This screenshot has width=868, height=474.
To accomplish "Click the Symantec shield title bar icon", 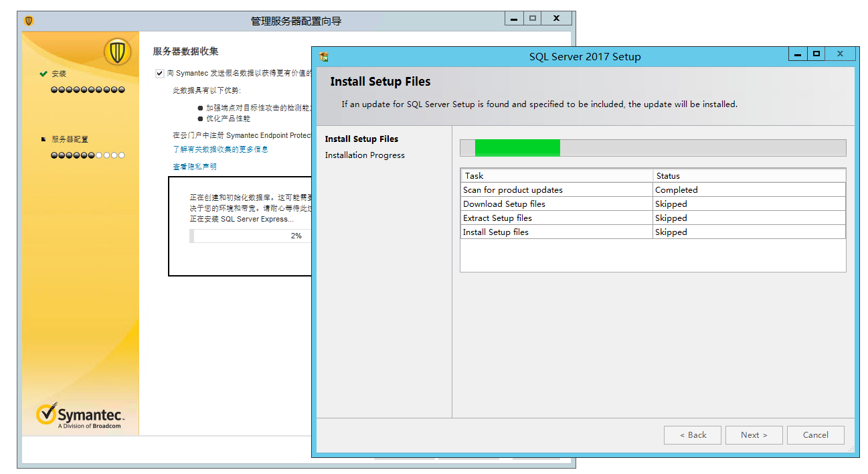I will pyautogui.click(x=28, y=21).
